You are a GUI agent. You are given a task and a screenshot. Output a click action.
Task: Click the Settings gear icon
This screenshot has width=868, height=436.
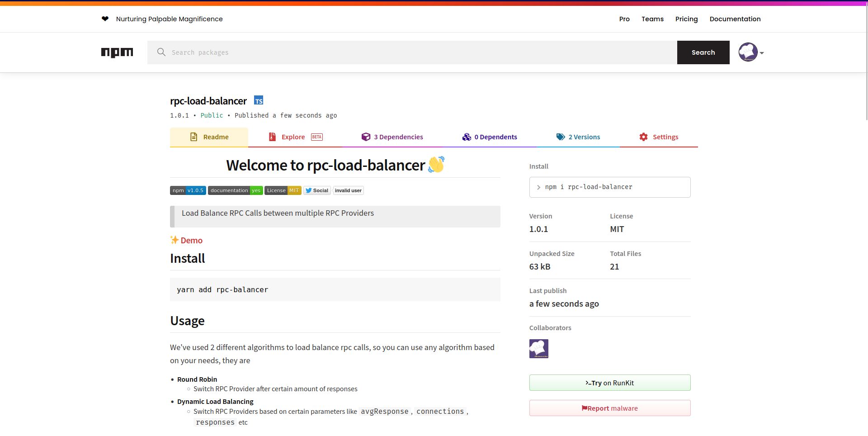pyautogui.click(x=643, y=137)
